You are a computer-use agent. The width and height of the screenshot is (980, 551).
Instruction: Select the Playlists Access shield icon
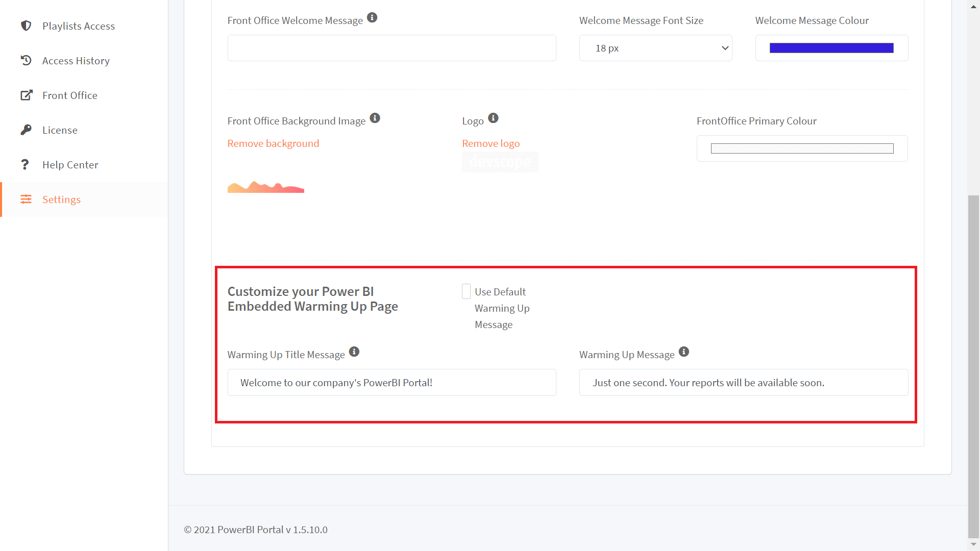[26, 26]
